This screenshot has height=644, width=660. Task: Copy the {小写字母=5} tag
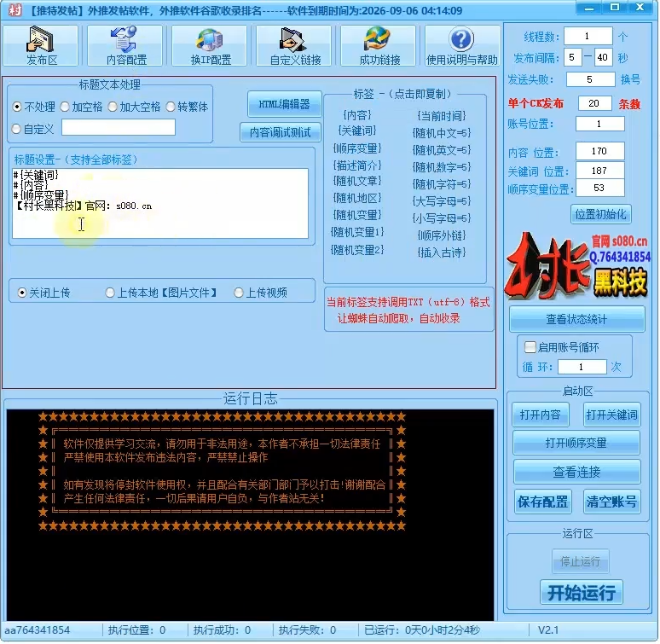pyautogui.click(x=442, y=218)
